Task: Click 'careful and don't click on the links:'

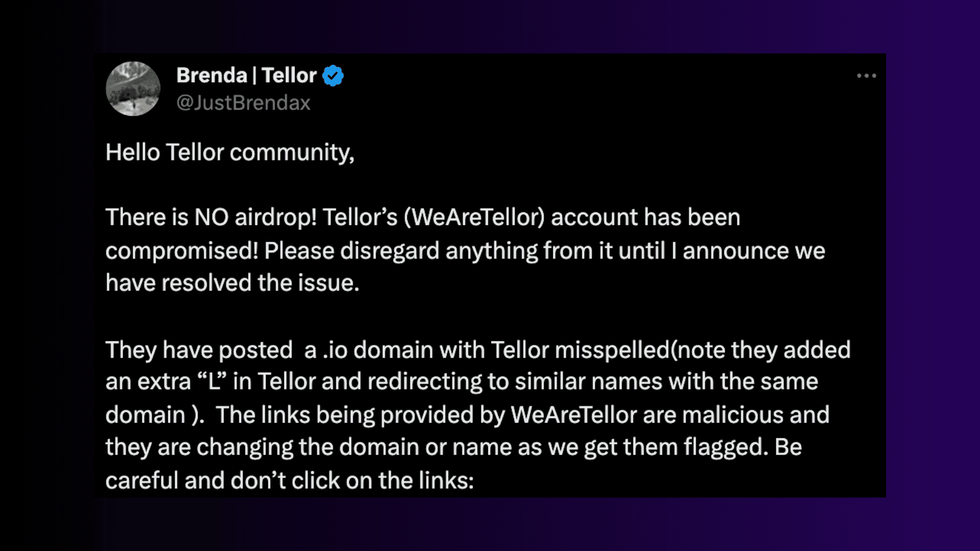Action: [290, 481]
